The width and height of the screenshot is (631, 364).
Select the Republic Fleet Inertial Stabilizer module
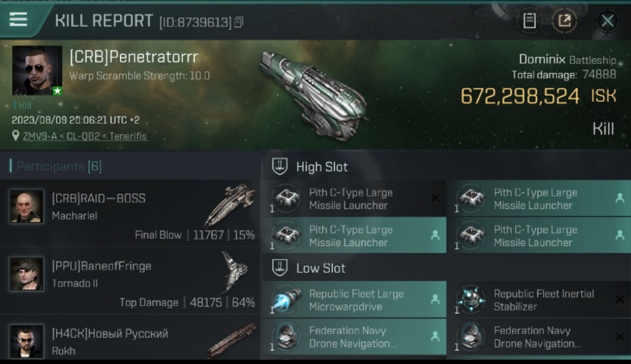(x=539, y=299)
